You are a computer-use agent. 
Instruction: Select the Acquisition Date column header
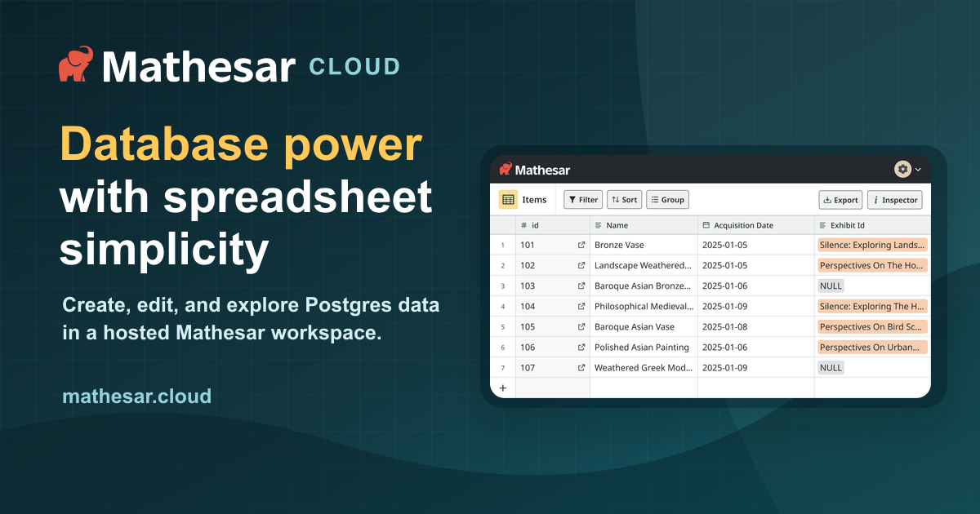[x=755, y=225]
